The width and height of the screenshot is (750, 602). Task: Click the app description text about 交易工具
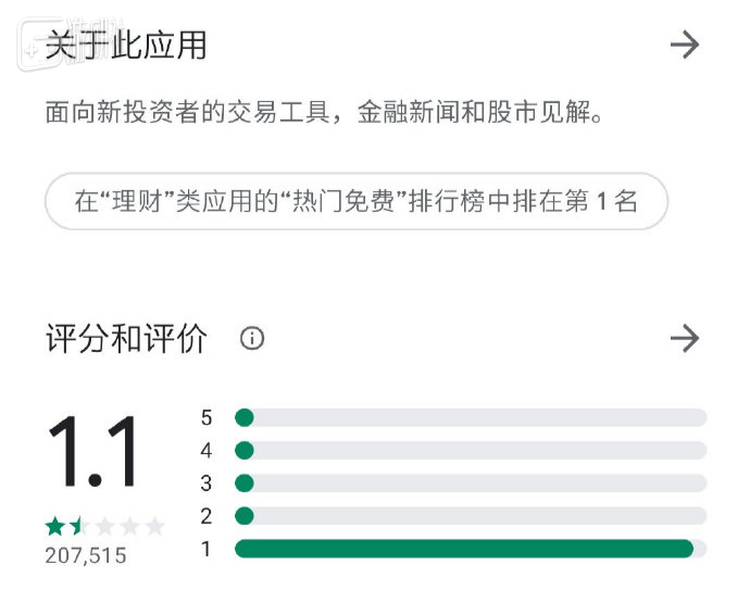[x=325, y=113]
